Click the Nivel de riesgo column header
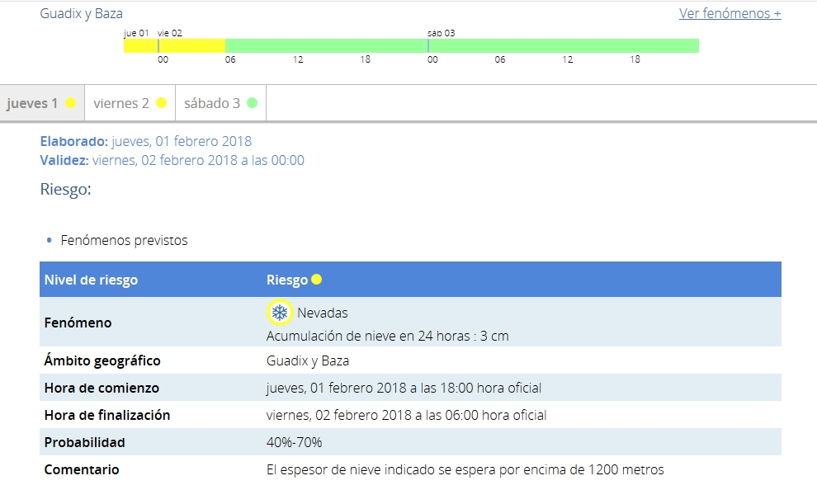 point(91,280)
